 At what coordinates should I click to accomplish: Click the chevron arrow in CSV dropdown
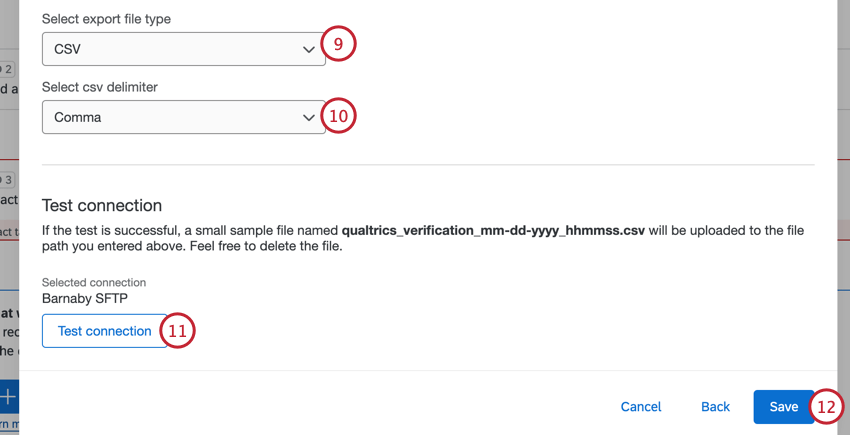[x=308, y=49]
